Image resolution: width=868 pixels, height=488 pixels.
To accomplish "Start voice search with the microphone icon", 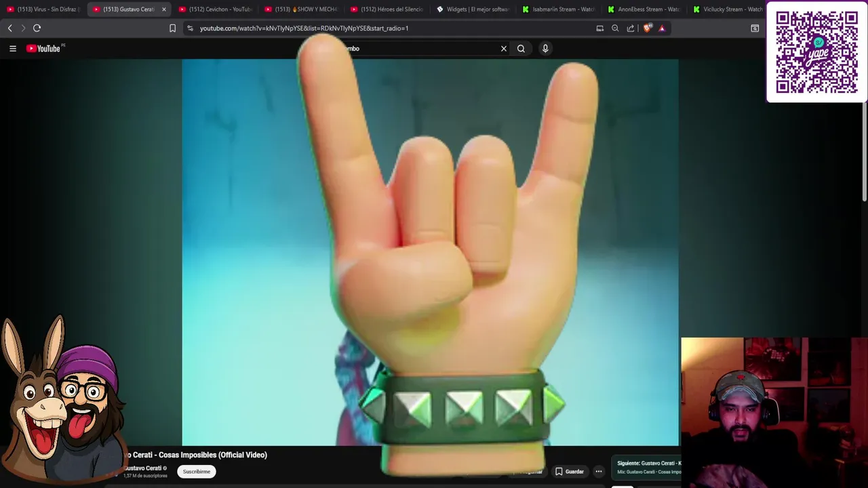I will [x=545, y=48].
